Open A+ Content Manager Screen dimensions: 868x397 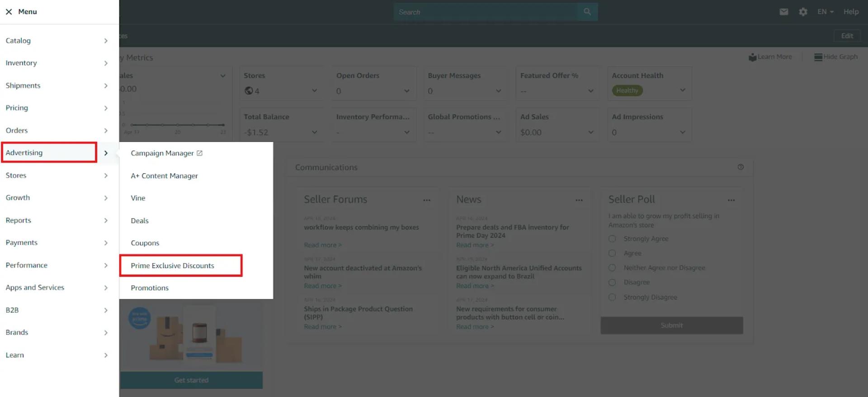click(164, 176)
